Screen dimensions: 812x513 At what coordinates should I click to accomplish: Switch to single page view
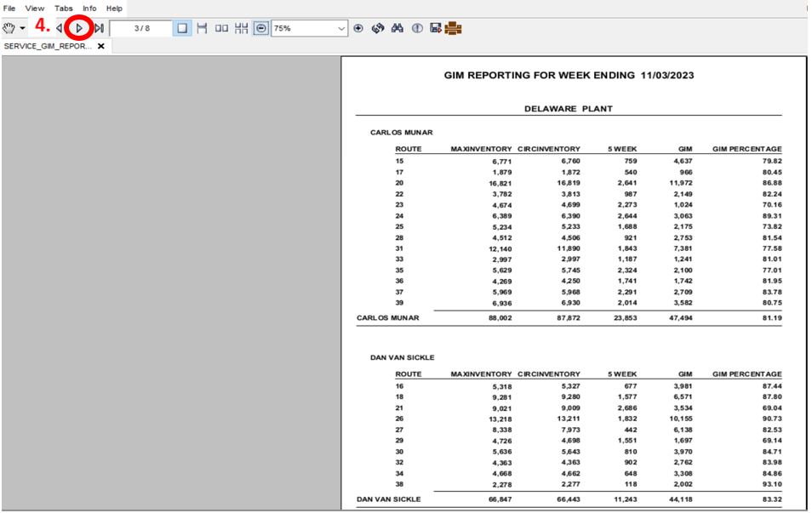pos(182,28)
